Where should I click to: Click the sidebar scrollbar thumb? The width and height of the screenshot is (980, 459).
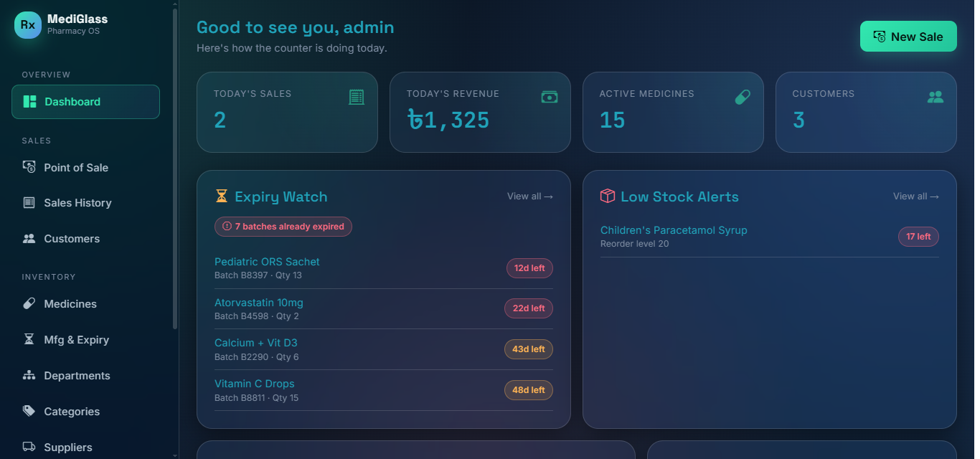(174, 169)
